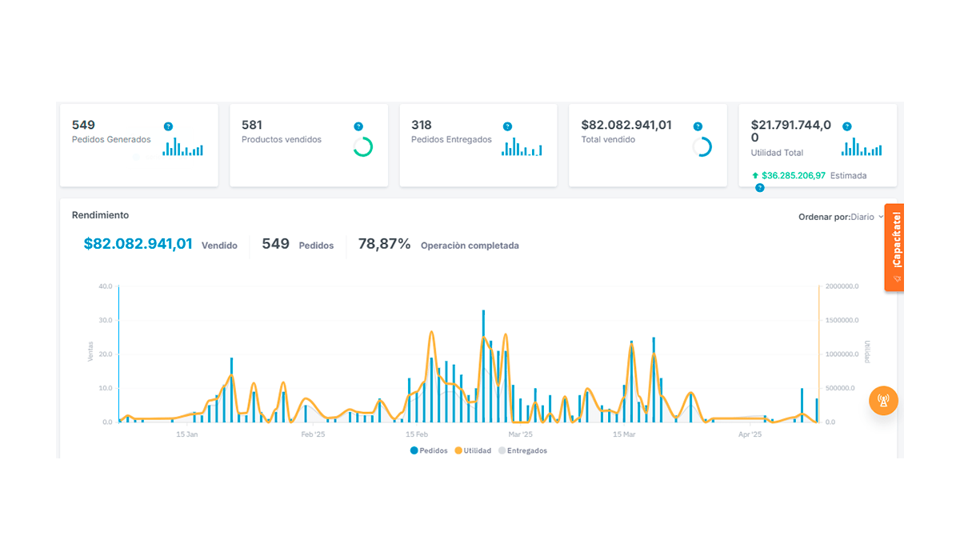
Task: Open the ¡Capacítate! side tab
Action: 894,247
